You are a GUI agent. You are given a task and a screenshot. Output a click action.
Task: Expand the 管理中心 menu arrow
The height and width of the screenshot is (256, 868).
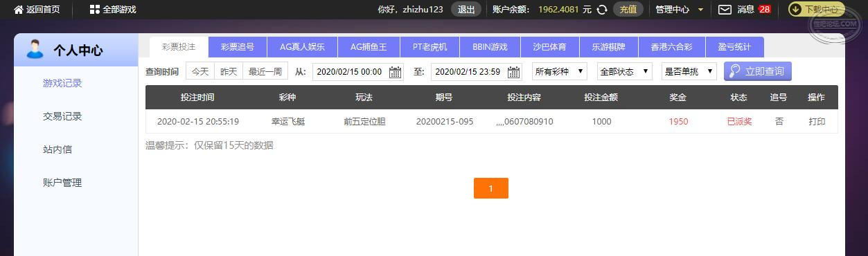pyautogui.click(x=700, y=10)
